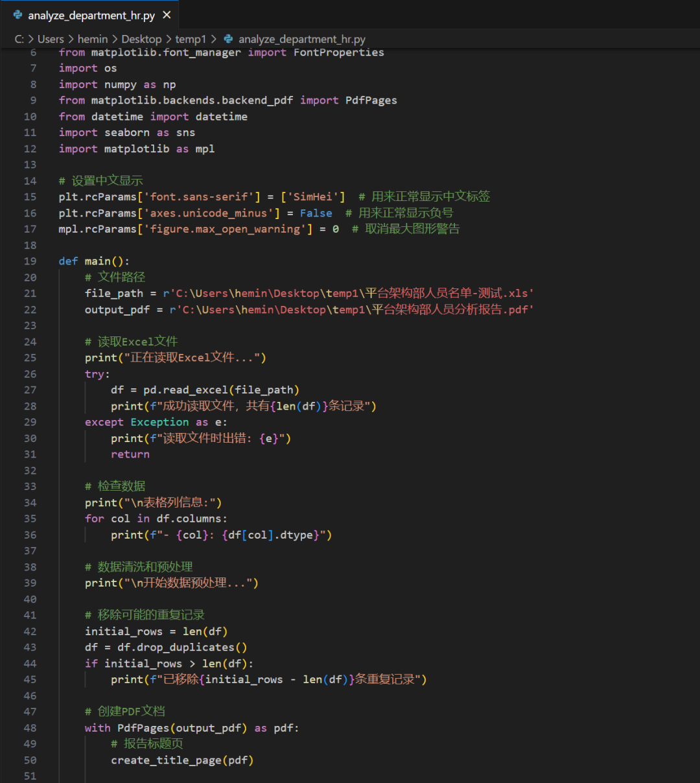This screenshot has width=700, height=783.
Task: Click the comment '# 检查数据'
Action: [115, 486]
